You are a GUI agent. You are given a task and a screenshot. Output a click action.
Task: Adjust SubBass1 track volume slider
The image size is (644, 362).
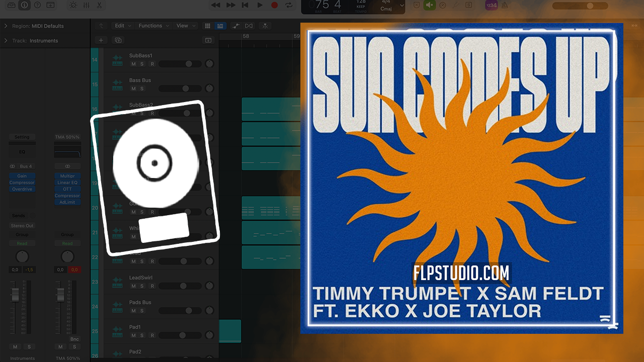180,64
